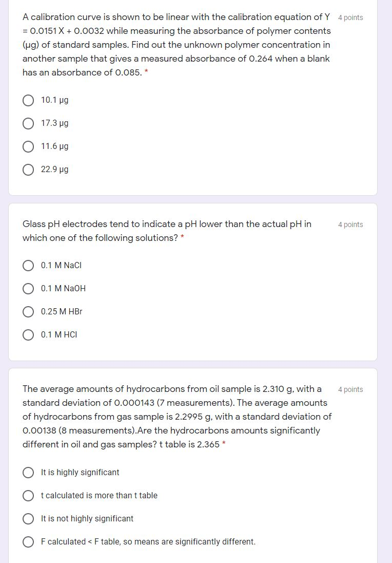This screenshot has width=392, height=563.
Task: Click the '4 points' label on last question
Action: (x=350, y=389)
